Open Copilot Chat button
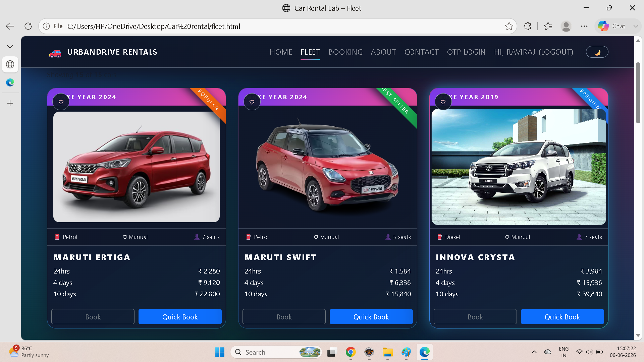Viewport: 644px width, 362px height. [612, 26]
